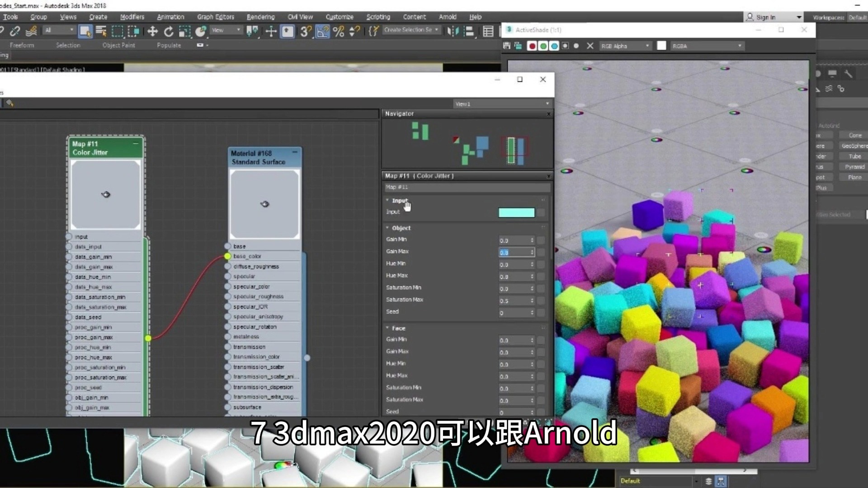Toggle monochrome display in ActiveShade
The image size is (868, 488).
(x=576, y=46)
